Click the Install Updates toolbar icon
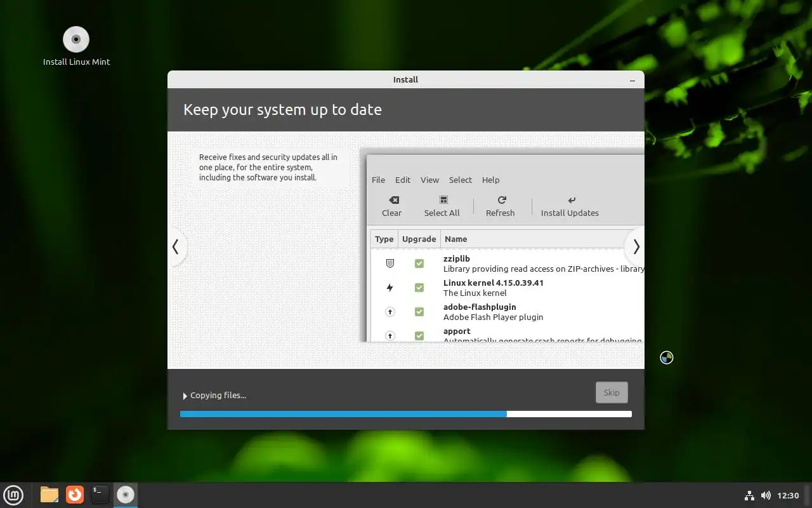812x508 pixels. pyautogui.click(x=572, y=200)
